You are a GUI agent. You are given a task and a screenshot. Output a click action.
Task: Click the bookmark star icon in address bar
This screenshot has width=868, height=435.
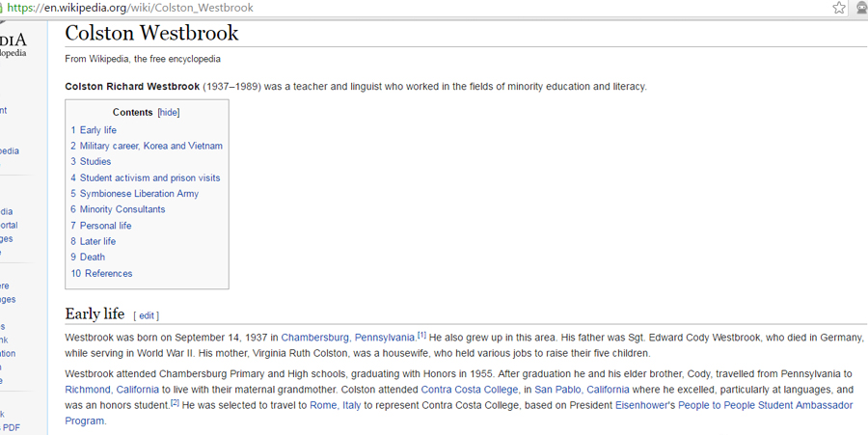(x=839, y=8)
